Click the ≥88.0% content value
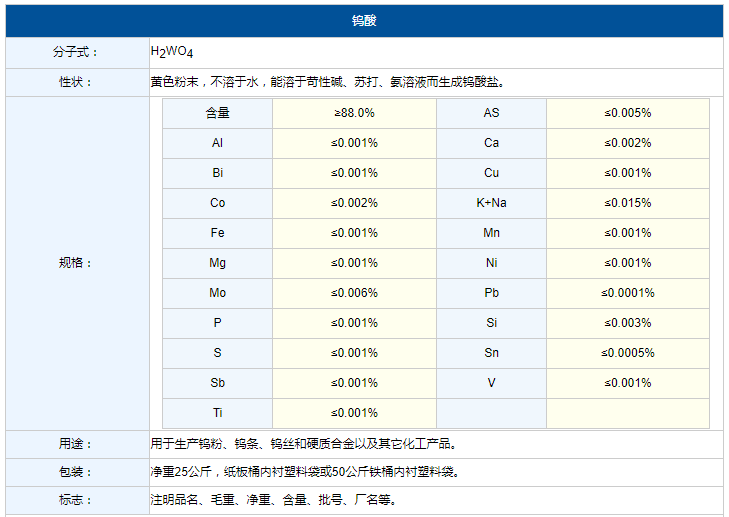The width and height of the screenshot is (729, 517). [354, 113]
